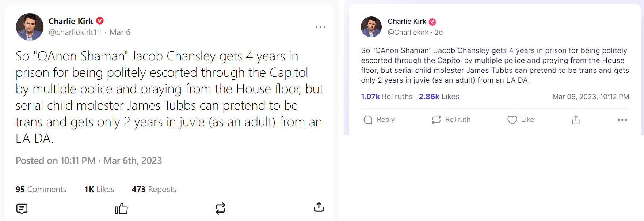Click the red verified badge beside the Charlie Kirk name

(x=100, y=21)
